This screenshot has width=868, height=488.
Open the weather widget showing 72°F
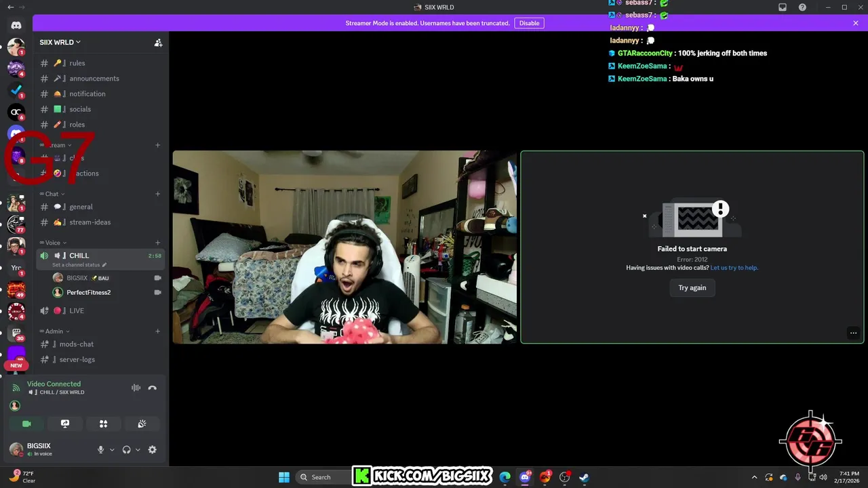[x=23, y=477]
